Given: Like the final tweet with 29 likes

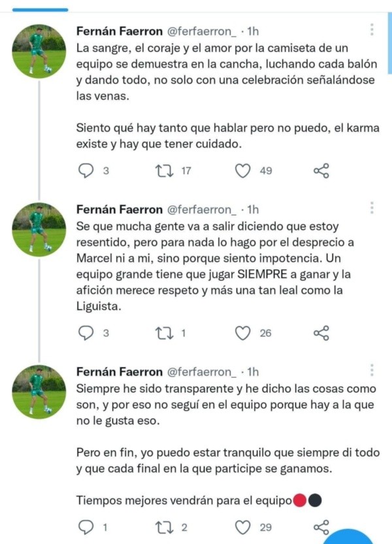Looking at the screenshot, I should [244, 525].
